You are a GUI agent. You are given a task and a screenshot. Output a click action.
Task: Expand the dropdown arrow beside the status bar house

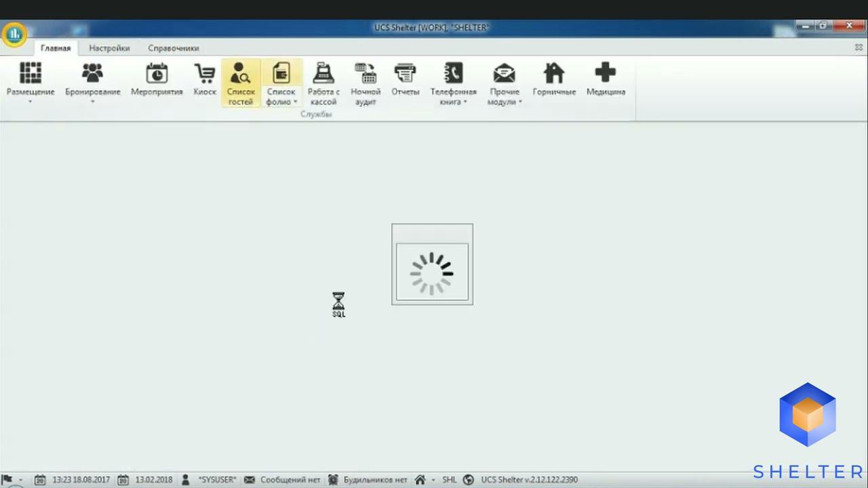click(433, 480)
